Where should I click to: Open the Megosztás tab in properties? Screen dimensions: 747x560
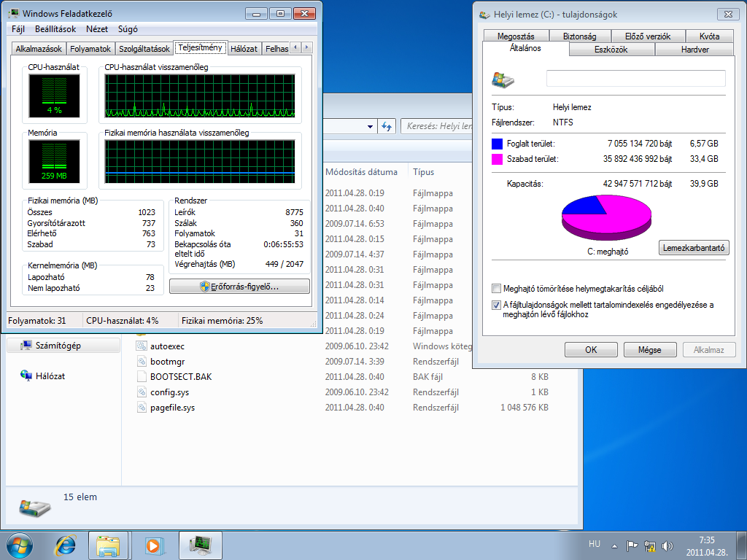click(x=516, y=36)
